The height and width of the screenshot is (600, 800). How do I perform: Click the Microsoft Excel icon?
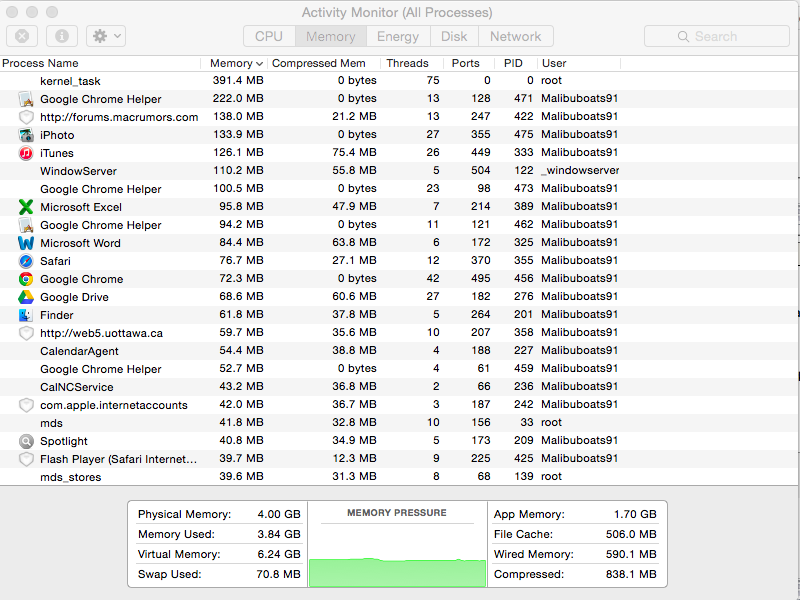[26, 207]
